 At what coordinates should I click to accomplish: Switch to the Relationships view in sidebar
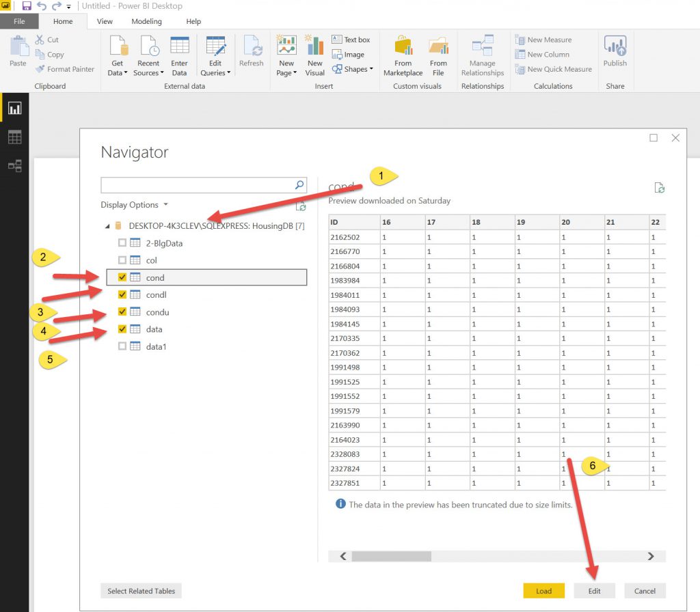(14, 166)
